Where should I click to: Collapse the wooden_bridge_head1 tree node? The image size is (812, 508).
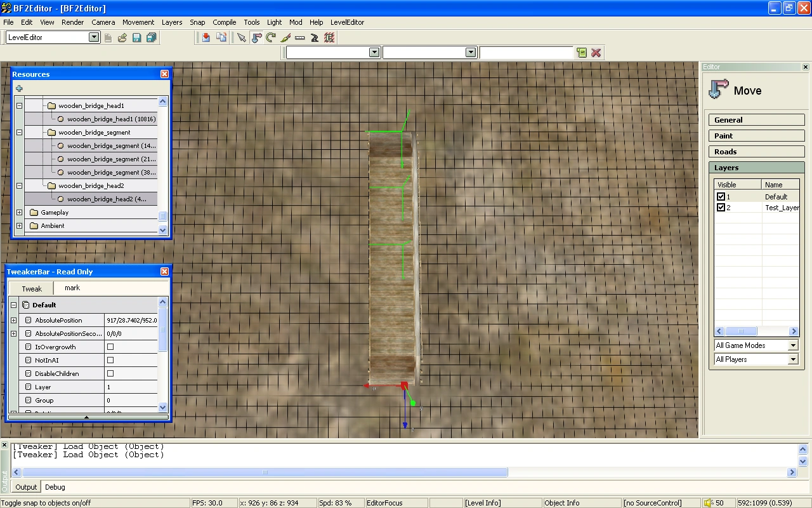coord(19,106)
